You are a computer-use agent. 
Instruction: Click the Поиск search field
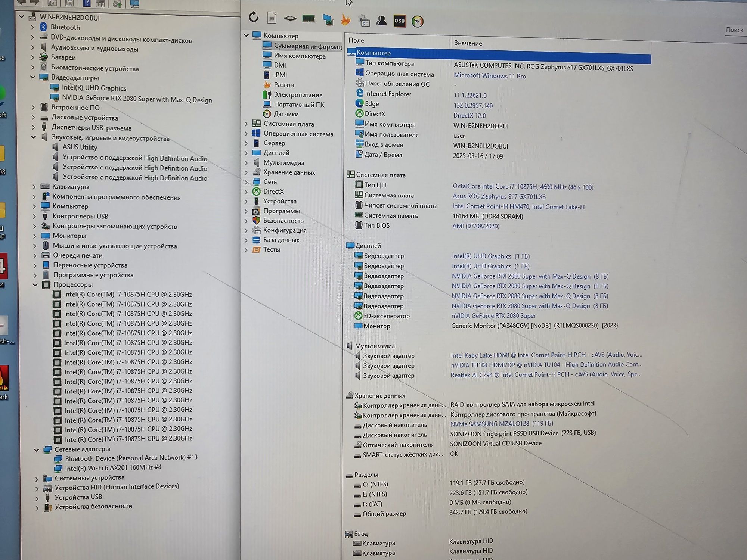(735, 30)
